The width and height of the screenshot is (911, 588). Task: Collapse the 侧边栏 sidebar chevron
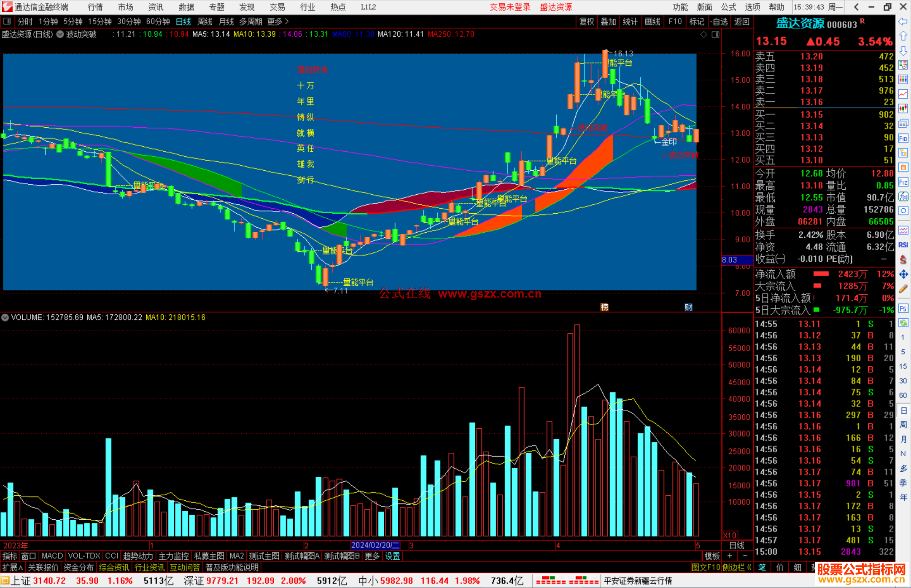[x=749, y=567]
